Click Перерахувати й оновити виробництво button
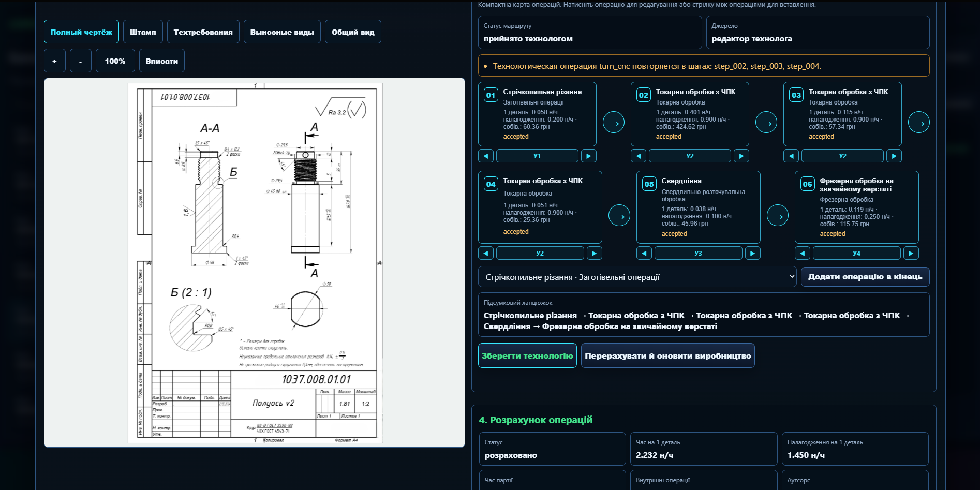 click(x=668, y=355)
